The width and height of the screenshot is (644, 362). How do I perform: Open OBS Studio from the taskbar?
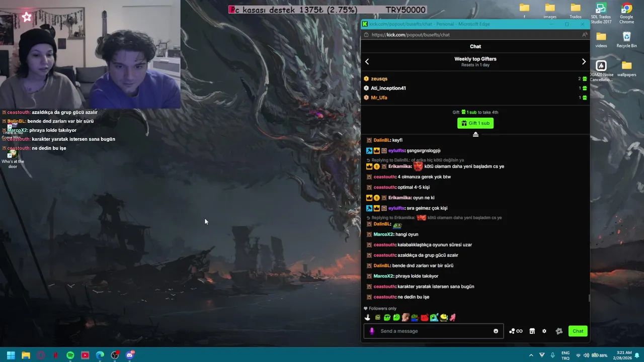click(115, 355)
